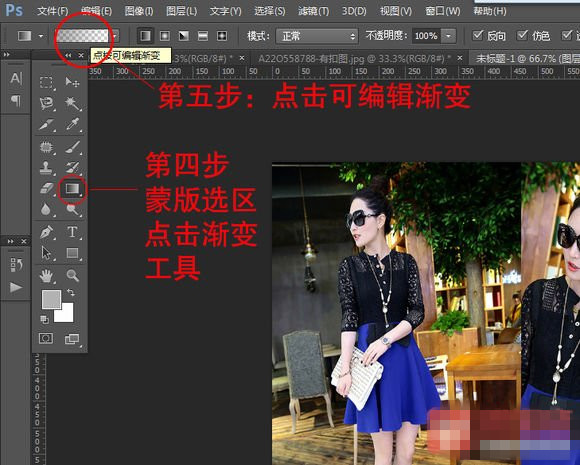Swap foreground and background colors
Screen dimensions: 580x465
[x=71, y=293]
